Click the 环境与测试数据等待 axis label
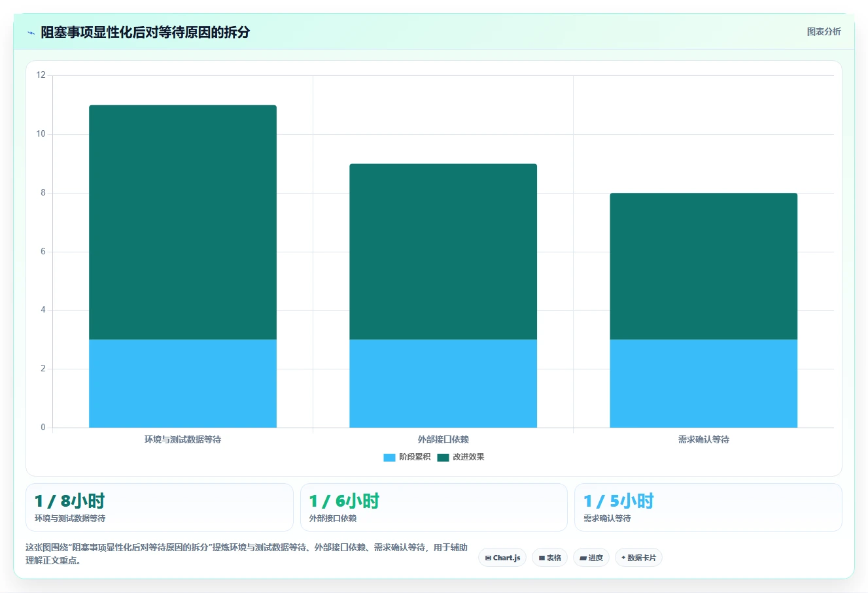 (x=182, y=439)
